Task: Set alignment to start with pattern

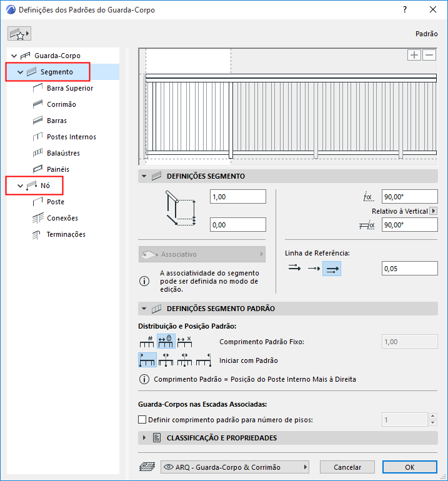Action: [x=147, y=360]
